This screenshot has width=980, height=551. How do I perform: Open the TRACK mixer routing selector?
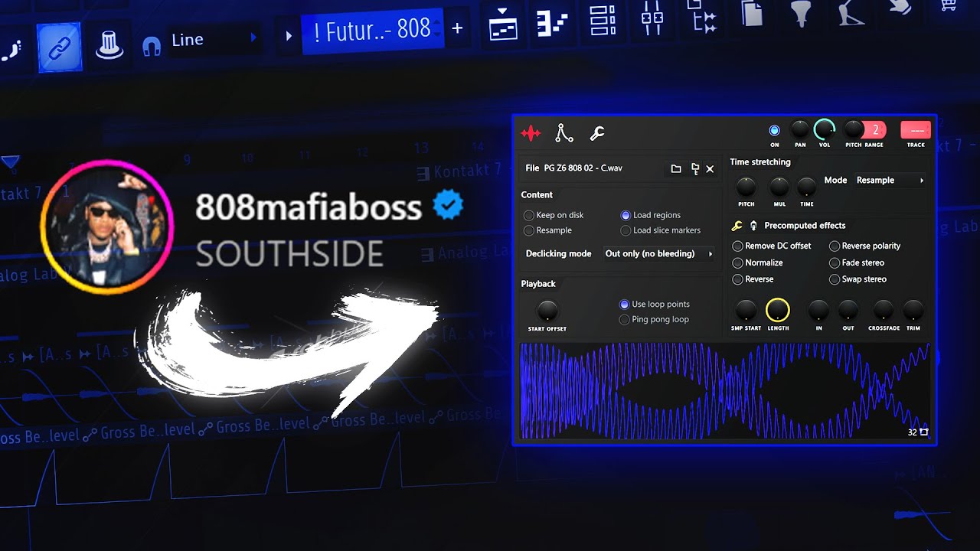[x=916, y=129]
